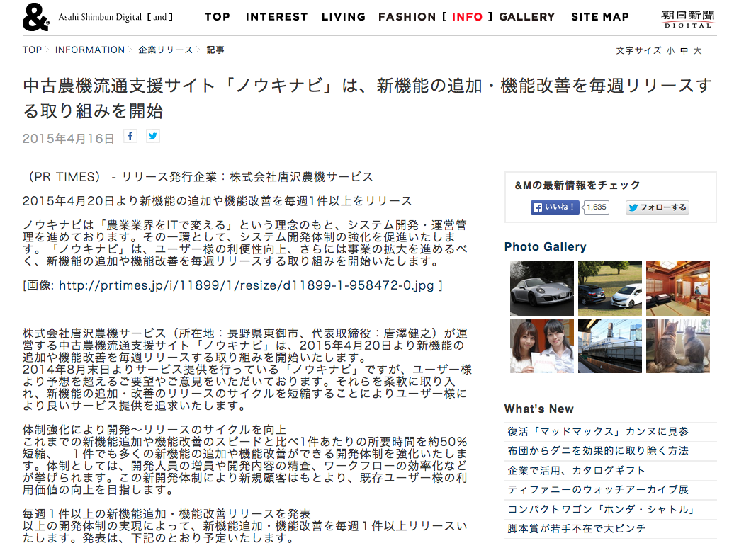
Task: Open 復活「マッドマックス」カンヌに見参 article
Action: pos(598,432)
